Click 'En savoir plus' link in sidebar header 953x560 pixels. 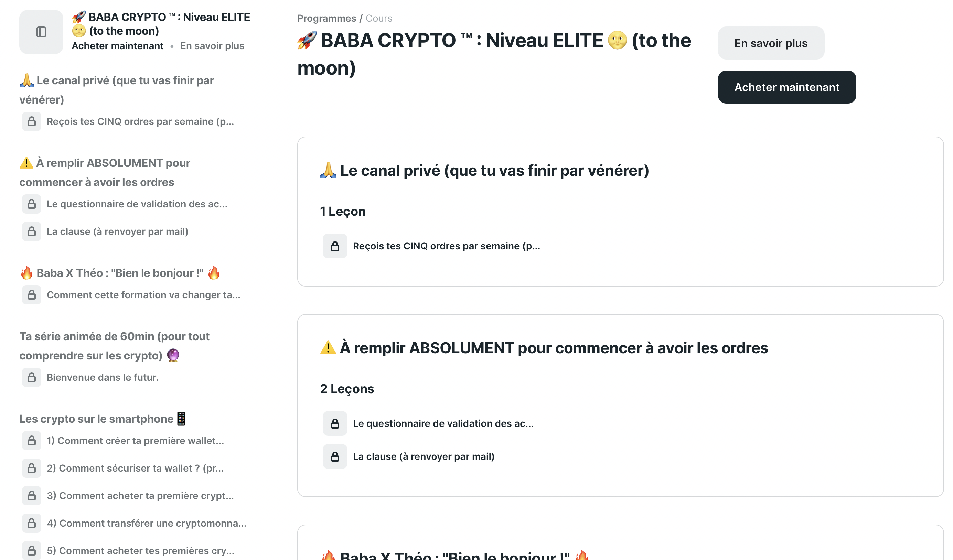pos(212,46)
